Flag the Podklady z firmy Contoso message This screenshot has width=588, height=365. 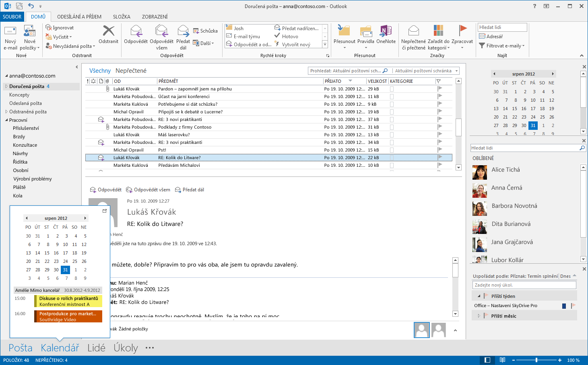click(x=440, y=127)
